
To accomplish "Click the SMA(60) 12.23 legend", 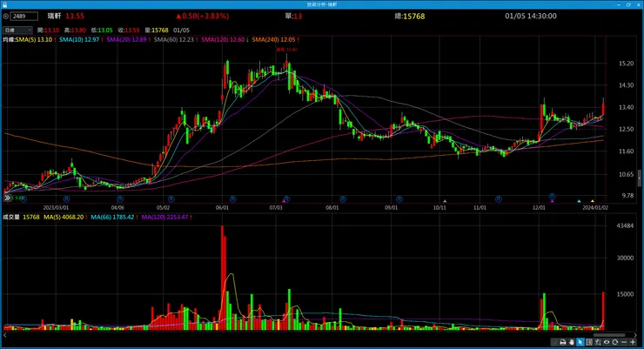I will coord(176,40).
